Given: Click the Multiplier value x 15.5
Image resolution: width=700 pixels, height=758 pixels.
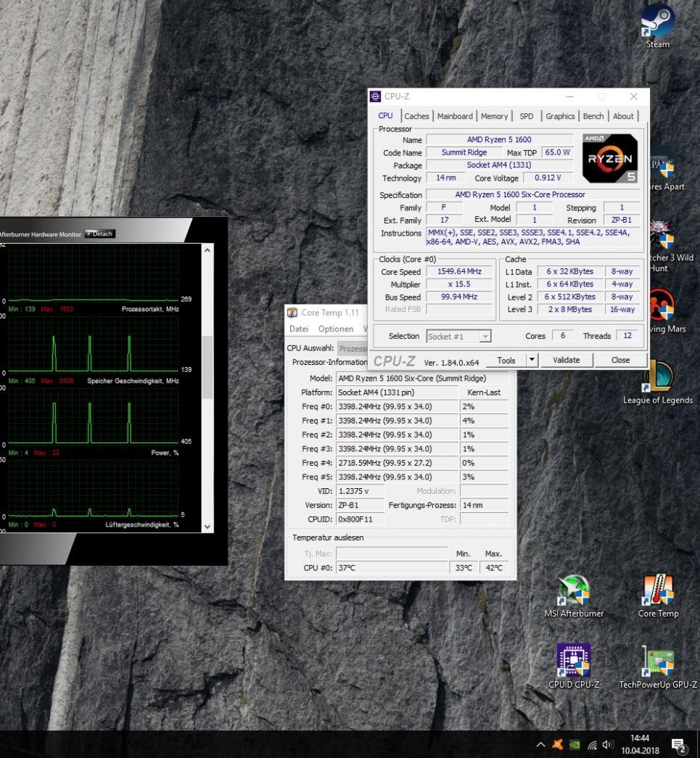Looking at the screenshot, I should (x=458, y=284).
